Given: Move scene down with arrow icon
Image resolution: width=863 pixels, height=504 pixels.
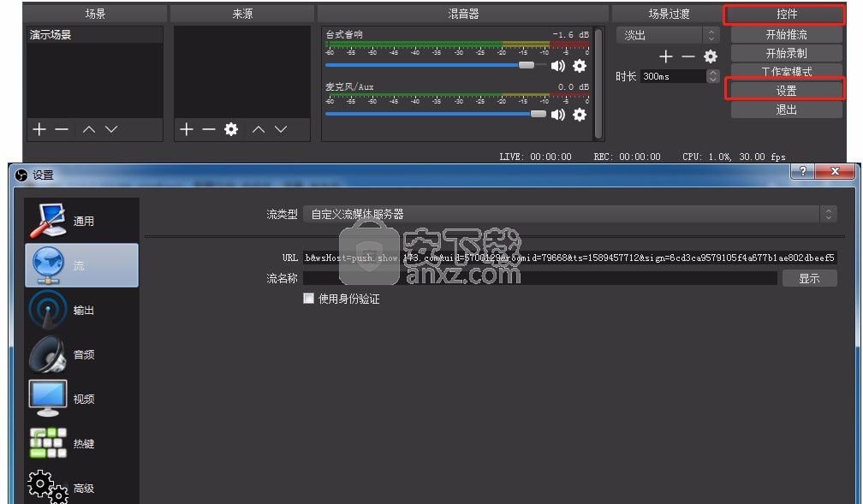Looking at the screenshot, I should (111, 129).
